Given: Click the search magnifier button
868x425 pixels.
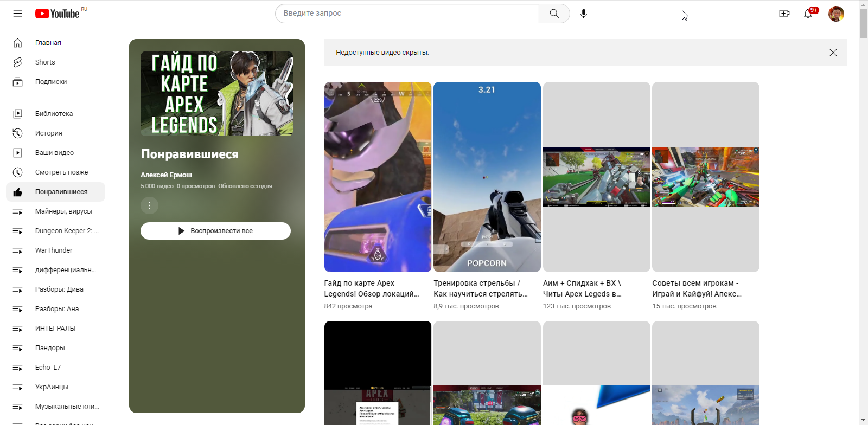Looking at the screenshot, I should coord(554,14).
